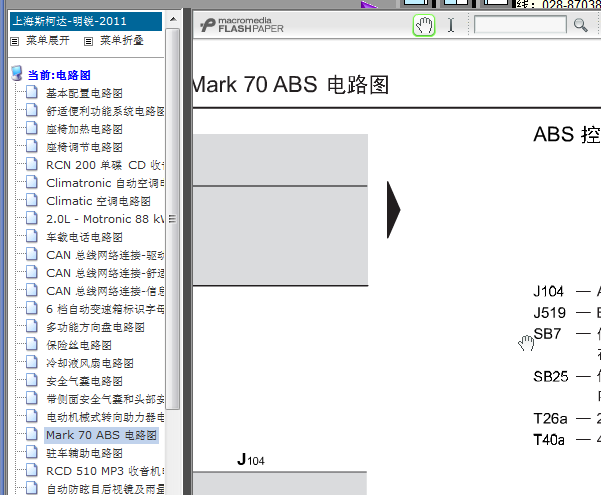Open 自动防眩目后视镜及雨量 entry
The width and height of the screenshot is (601, 495).
tap(105, 489)
